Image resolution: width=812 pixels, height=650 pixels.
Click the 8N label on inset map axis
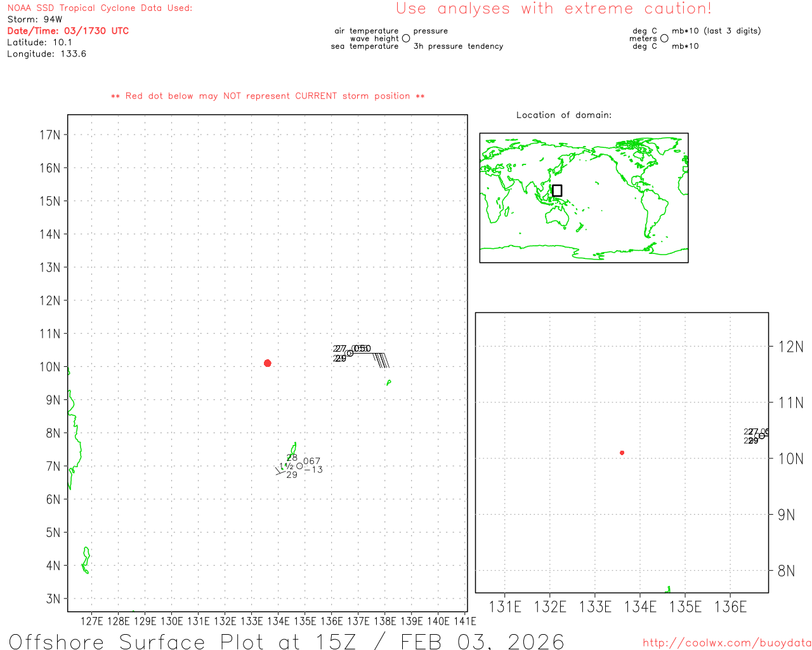[x=787, y=571]
